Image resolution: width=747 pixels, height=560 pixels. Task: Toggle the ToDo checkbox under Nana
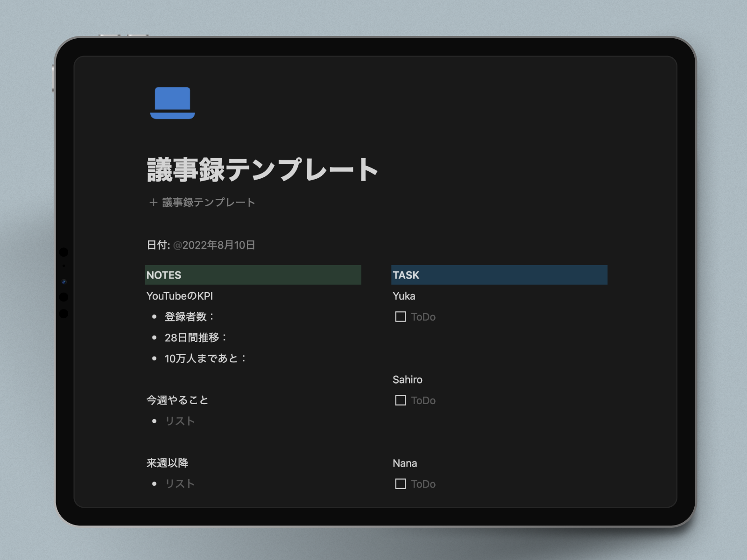[x=400, y=484]
